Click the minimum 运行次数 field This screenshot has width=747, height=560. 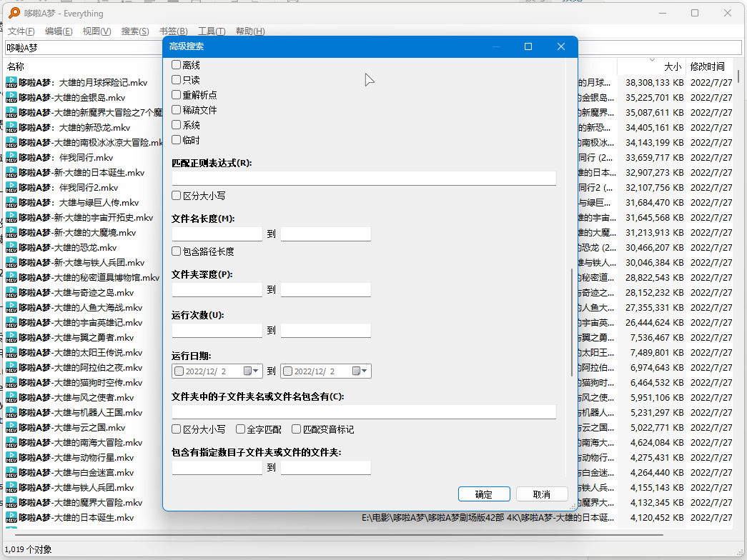(x=217, y=330)
